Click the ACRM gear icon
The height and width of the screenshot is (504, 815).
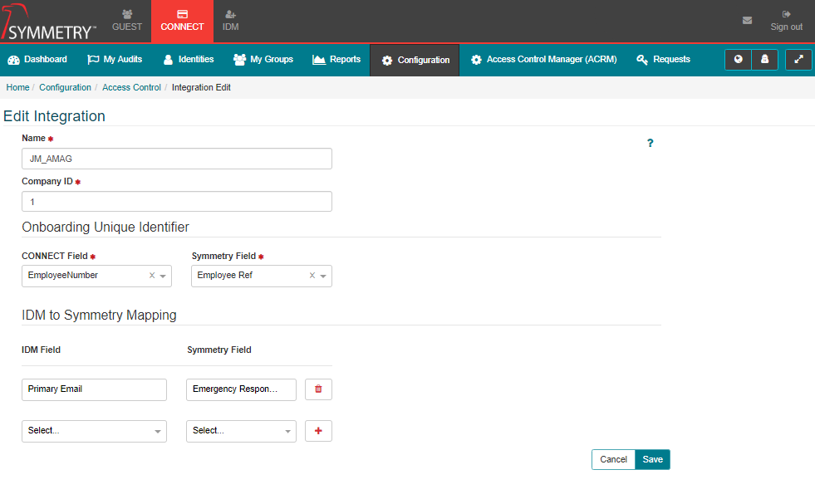point(476,60)
